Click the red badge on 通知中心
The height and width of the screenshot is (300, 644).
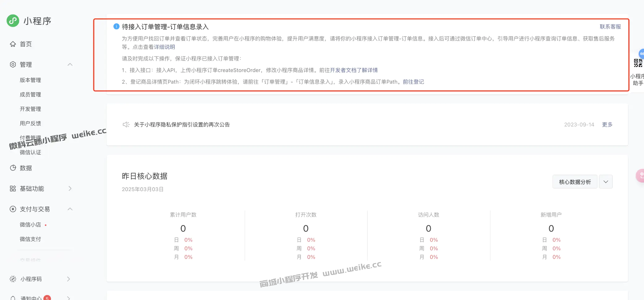pyautogui.click(x=47, y=298)
